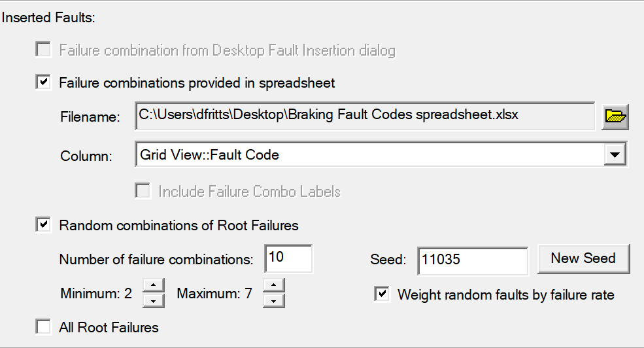Click the Seed input field
This screenshot has width=644, height=348.
472,259
